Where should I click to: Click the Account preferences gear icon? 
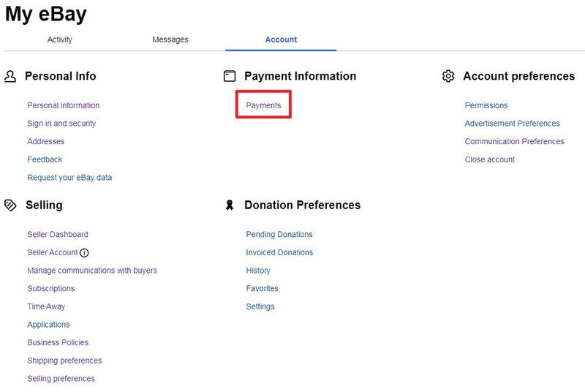point(448,76)
